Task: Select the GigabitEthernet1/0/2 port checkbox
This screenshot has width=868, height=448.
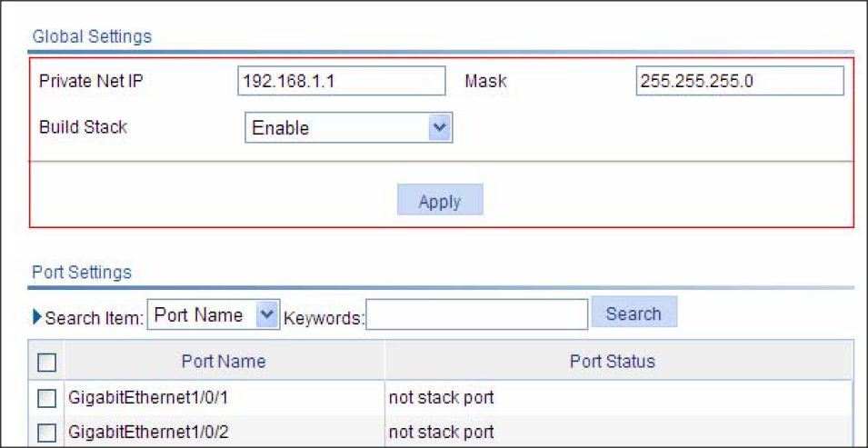Action: 46,433
